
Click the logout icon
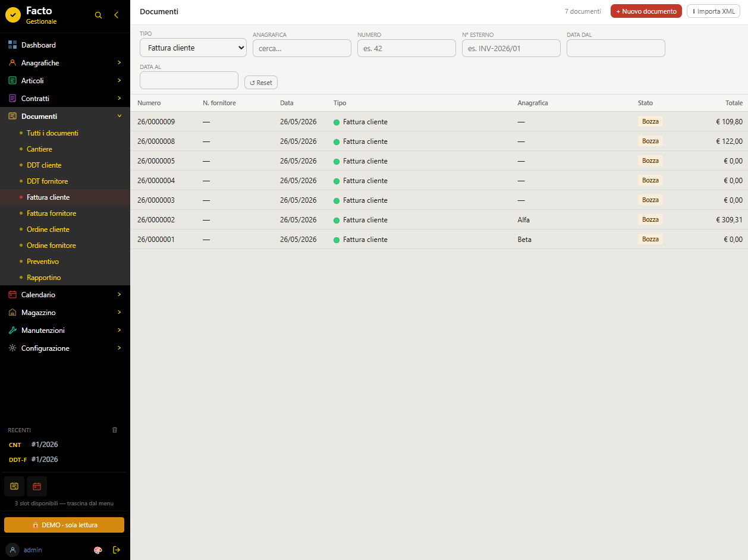(117, 550)
